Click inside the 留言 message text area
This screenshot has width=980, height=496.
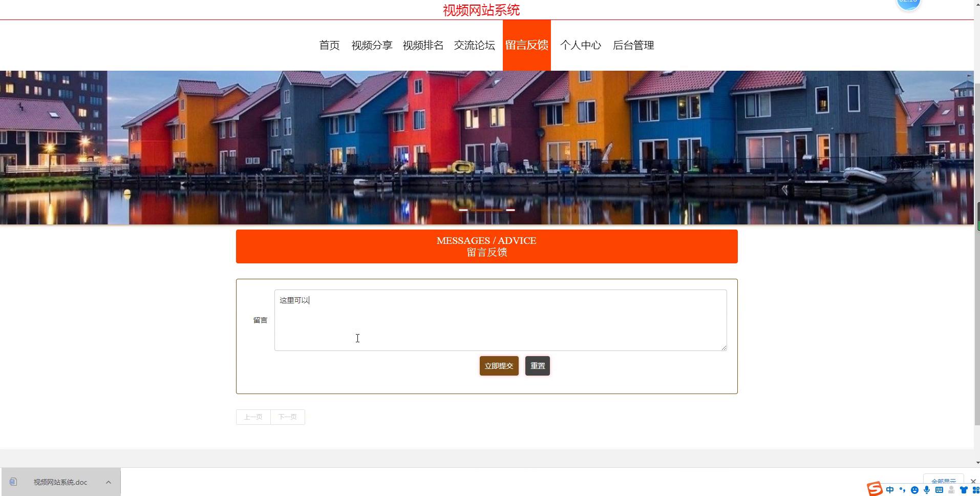[500, 320]
